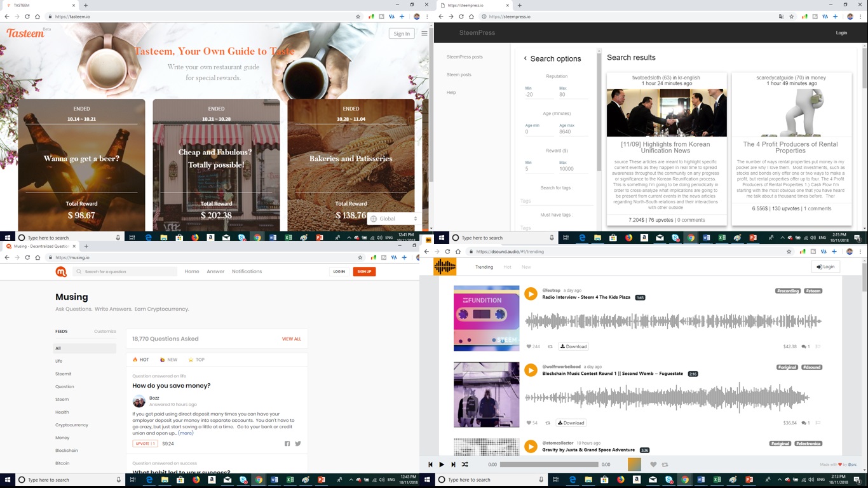
Task: Open Notifications in the Musing navigation
Action: click(247, 271)
